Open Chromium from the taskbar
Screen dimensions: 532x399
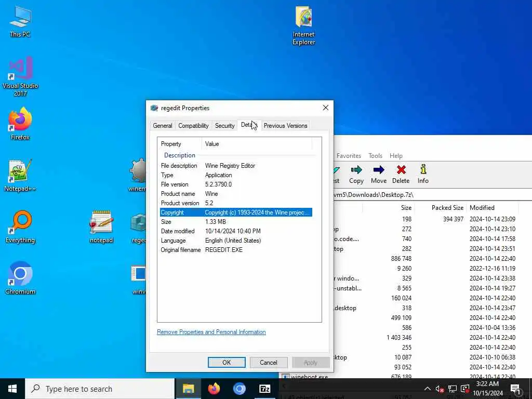pos(239,389)
